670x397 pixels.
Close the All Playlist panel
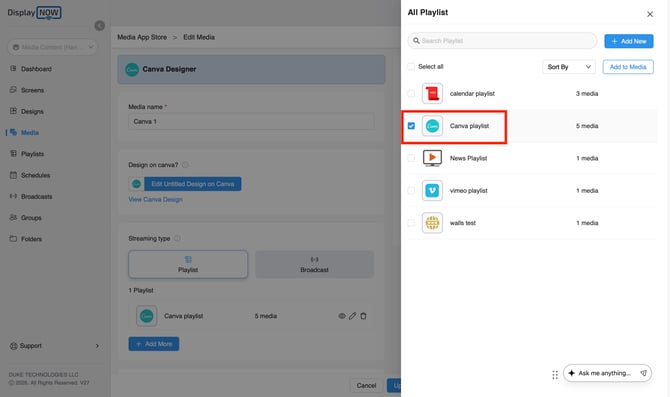click(x=649, y=14)
